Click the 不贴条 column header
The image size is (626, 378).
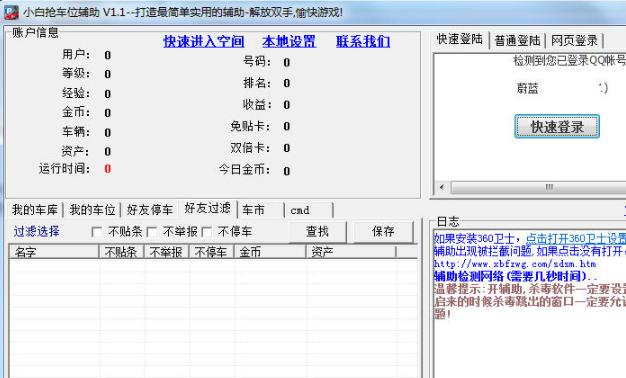pos(121,252)
